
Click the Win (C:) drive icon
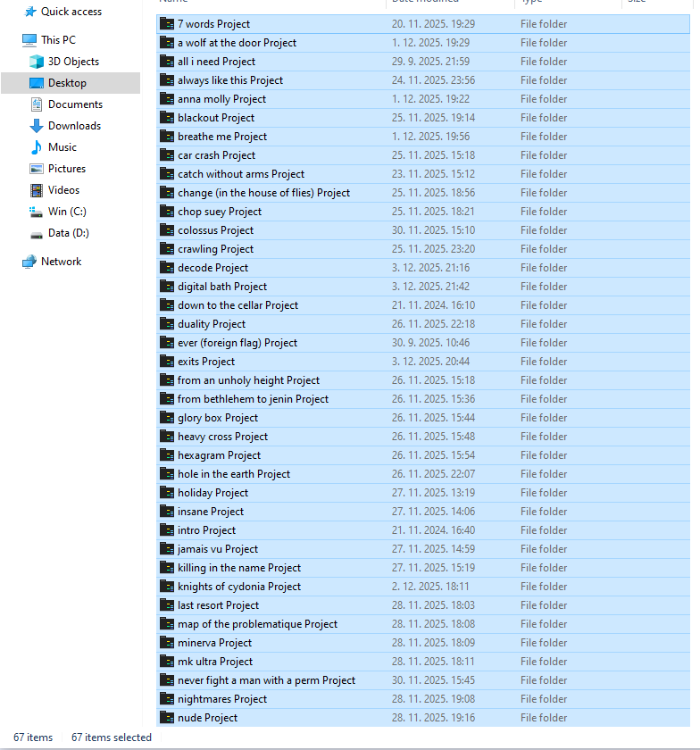[x=37, y=212]
